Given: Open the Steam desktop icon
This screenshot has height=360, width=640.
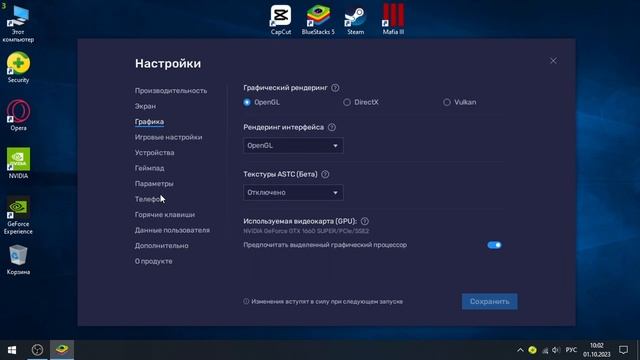Looking at the screenshot, I should point(355,19).
